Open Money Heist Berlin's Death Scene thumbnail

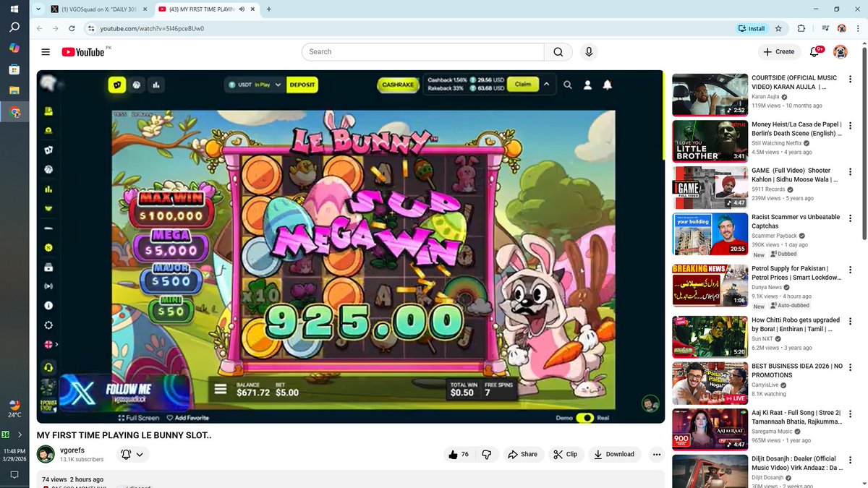pyautogui.click(x=710, y=140)
